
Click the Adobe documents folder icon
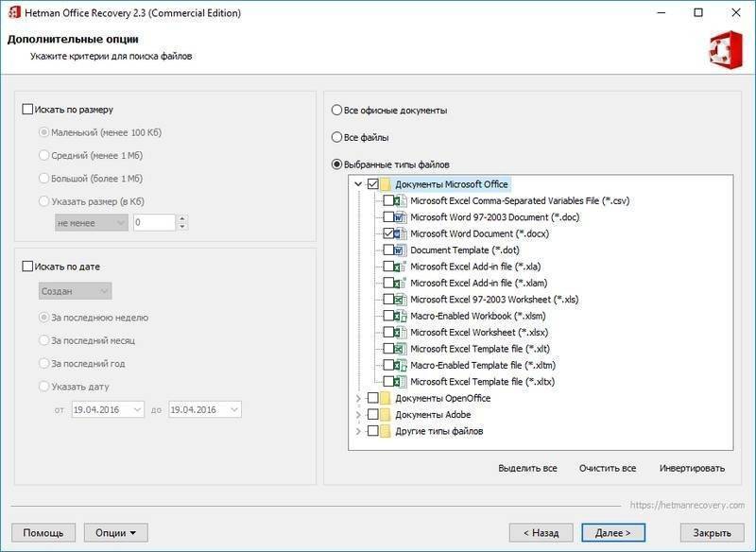tap(386, 415)
